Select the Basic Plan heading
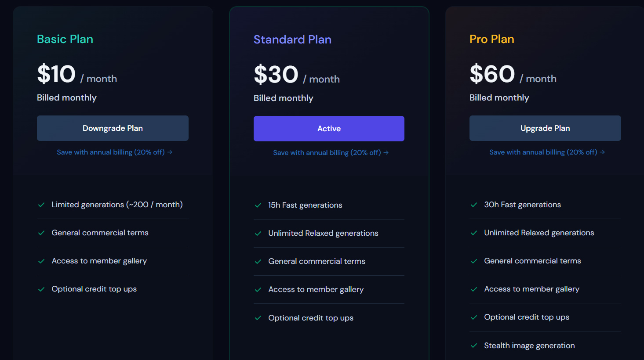Screen dimensions: 644x360 pos(65,39)
